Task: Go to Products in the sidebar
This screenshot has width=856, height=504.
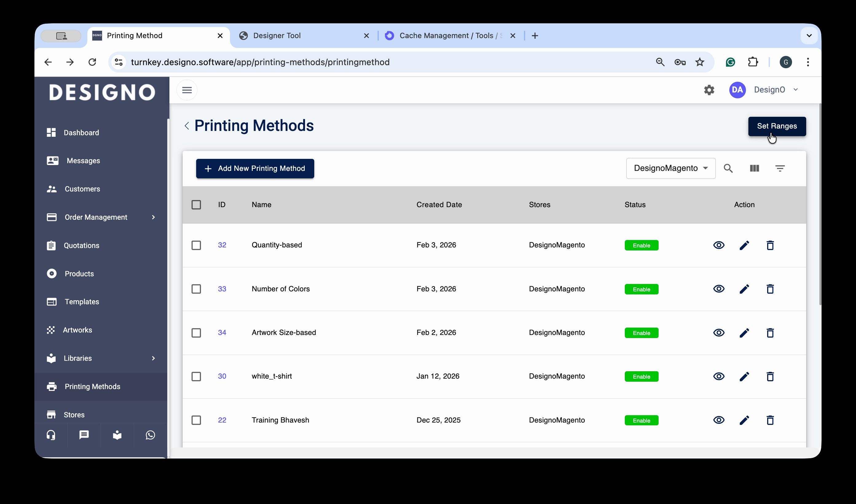Action: pos(79,274)
